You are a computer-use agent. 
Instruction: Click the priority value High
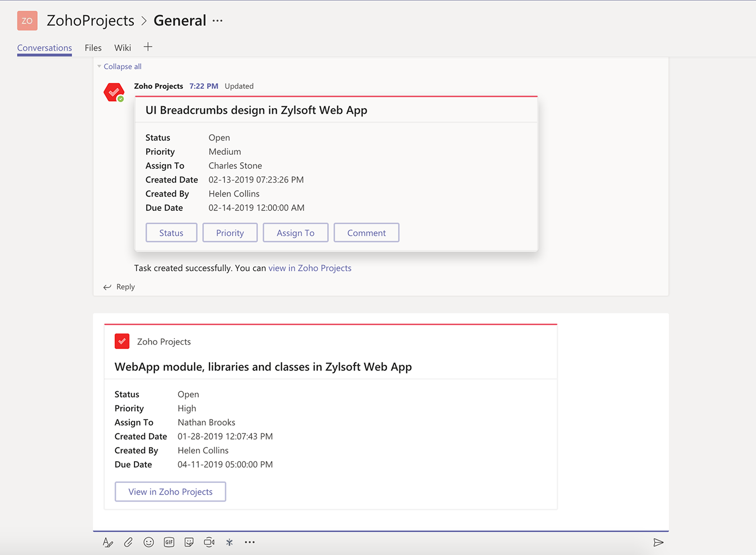187,408
